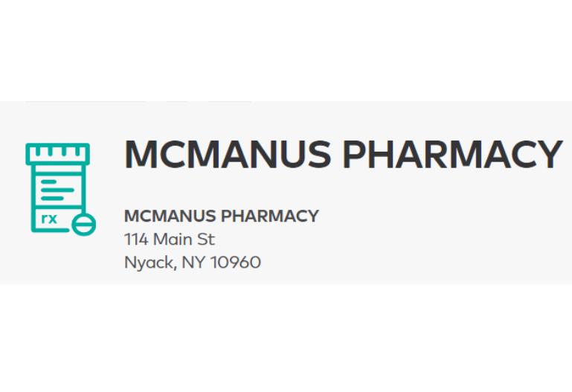
Task: Select the Nyack, NY 10960 line
Action: point(193,263)
